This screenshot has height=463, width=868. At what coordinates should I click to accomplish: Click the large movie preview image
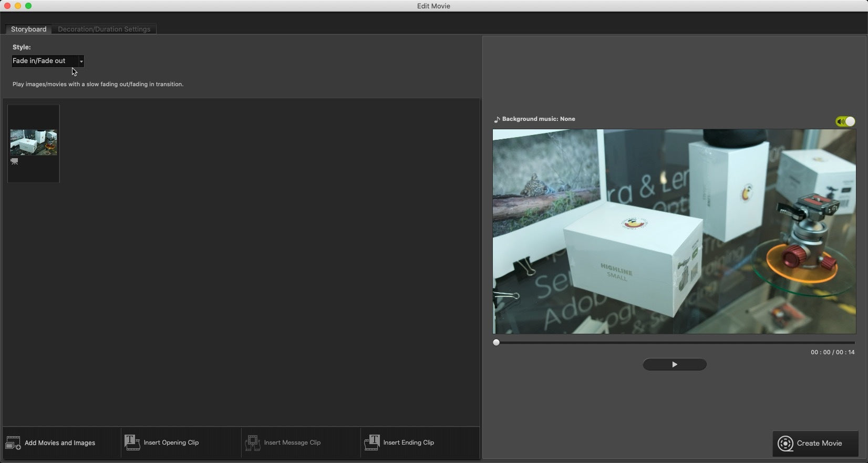(674, 232)
